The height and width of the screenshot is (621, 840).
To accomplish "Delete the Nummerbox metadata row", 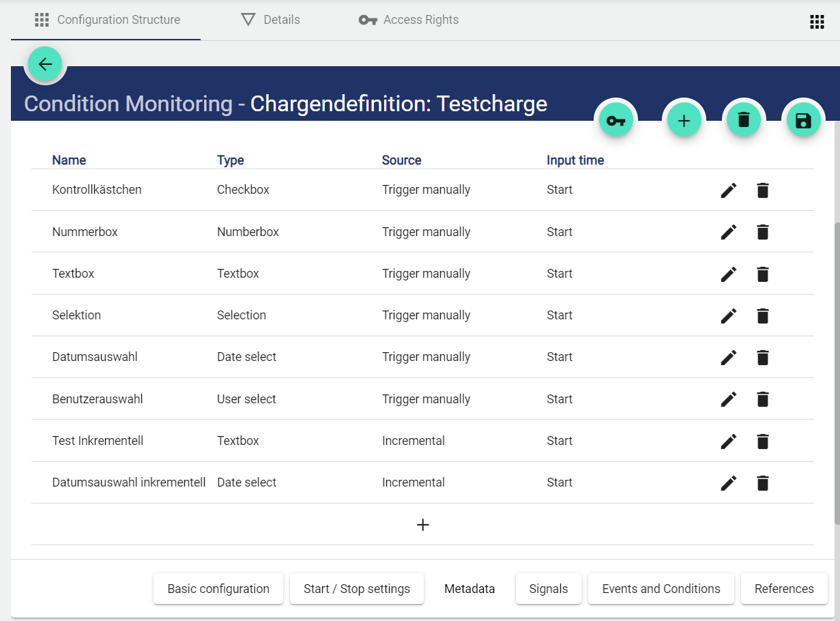I will (x=763, y=232).
